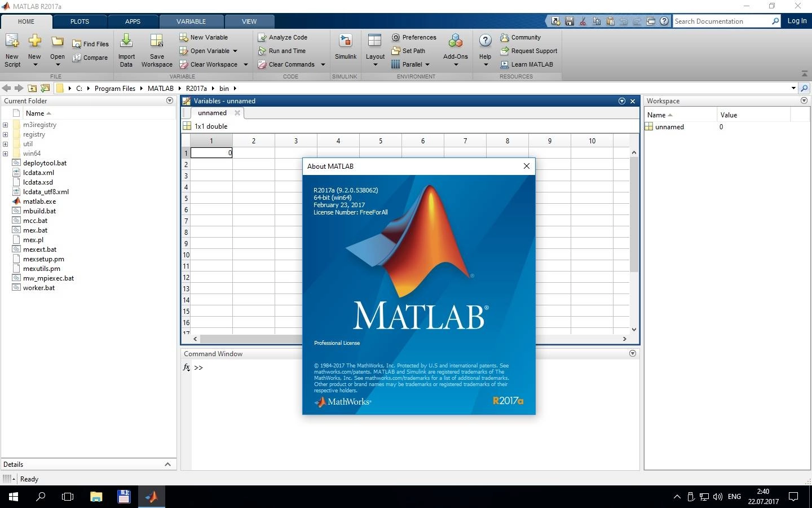Viewport: 812px width, 508px height.
Task: Navigate back with the left arrow
Action: [7, 88]
